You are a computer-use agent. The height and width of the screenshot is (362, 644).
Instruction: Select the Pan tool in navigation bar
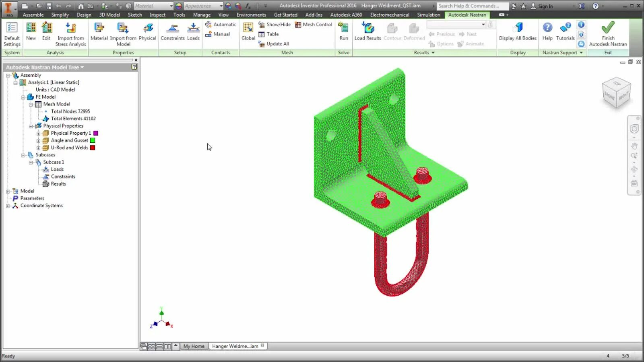coord(634,146)
